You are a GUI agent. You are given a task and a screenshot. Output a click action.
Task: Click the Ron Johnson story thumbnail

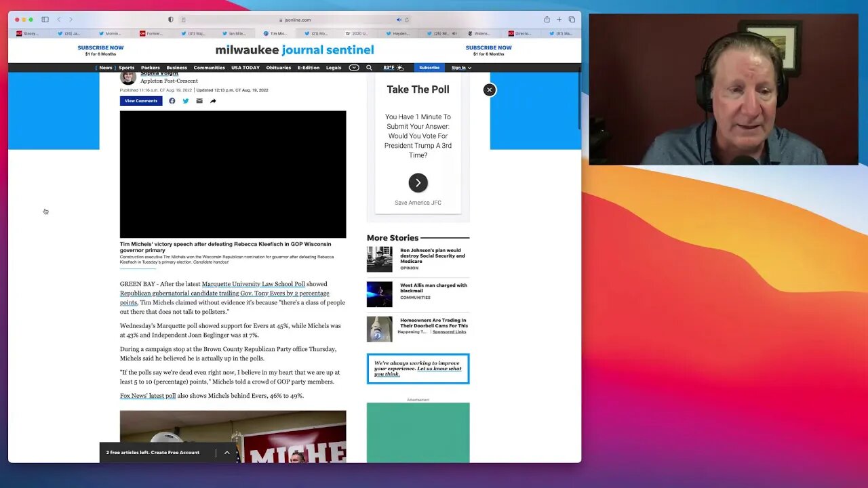click(379, 259)
